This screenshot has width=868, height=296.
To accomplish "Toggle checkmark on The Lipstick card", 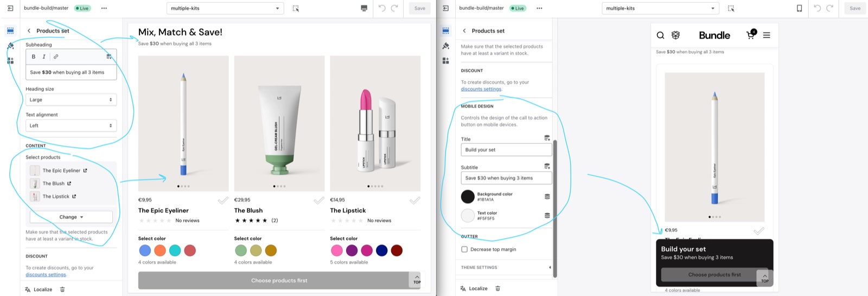I will tap(415, 200).
